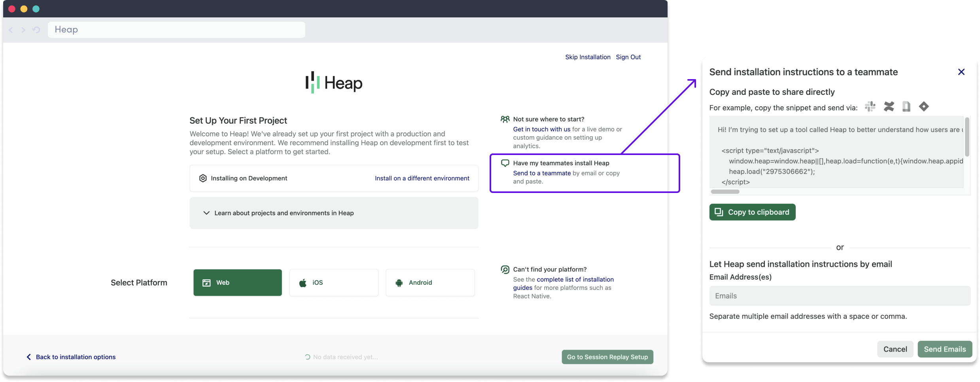Screen dimensions: 980x382
Task: Close the Send installation instructions panel
Action: click(x=961, y=72)
